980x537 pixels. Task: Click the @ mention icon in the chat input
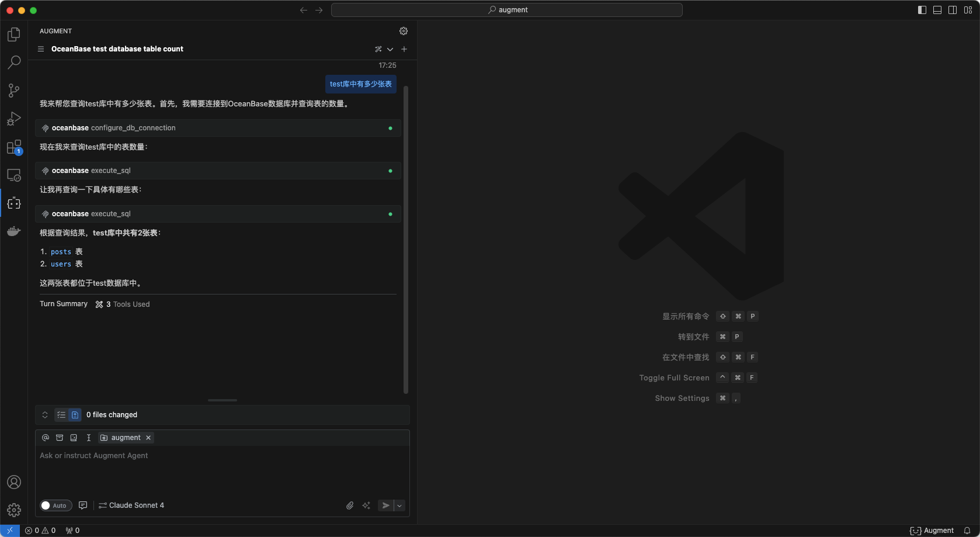click(46, 438)
